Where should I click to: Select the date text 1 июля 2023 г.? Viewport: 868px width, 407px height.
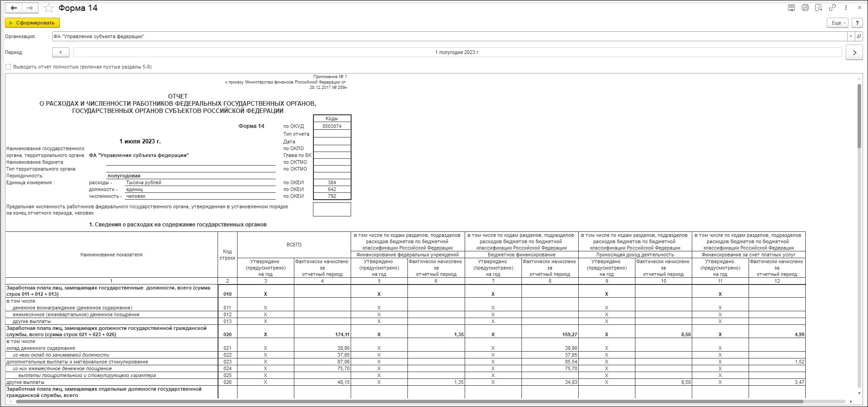(140, 141)
